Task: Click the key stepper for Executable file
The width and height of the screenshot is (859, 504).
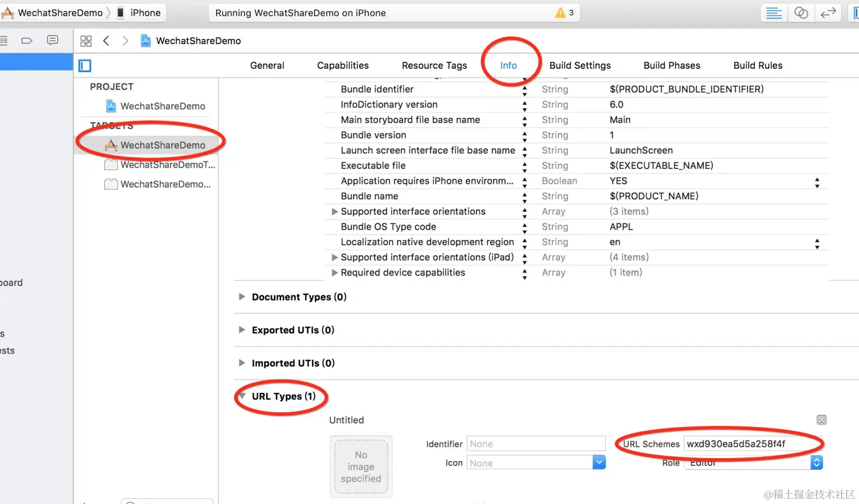Action: point(525,166)
